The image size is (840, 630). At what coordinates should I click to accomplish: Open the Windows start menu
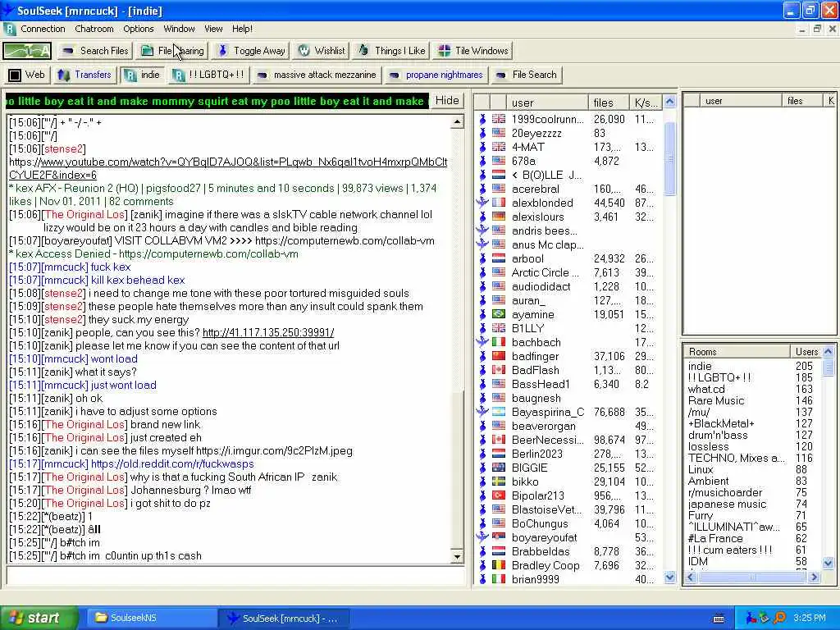click(x=38, y=618)
